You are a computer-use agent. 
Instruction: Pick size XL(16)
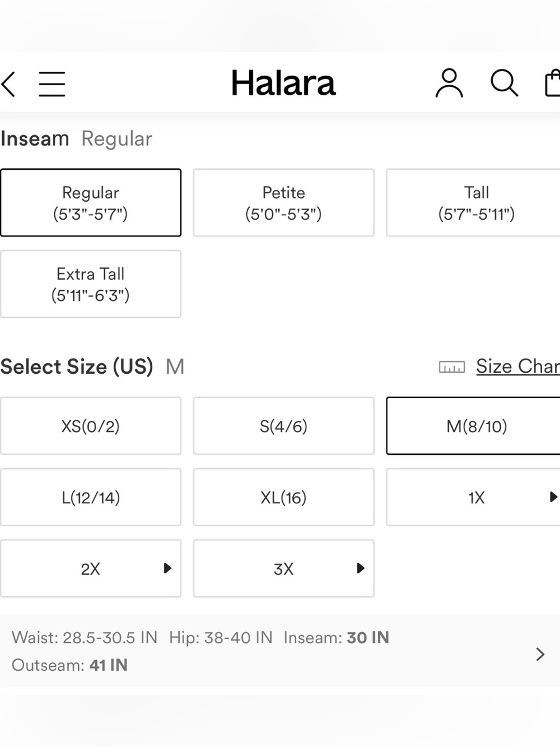coord(284,497)
